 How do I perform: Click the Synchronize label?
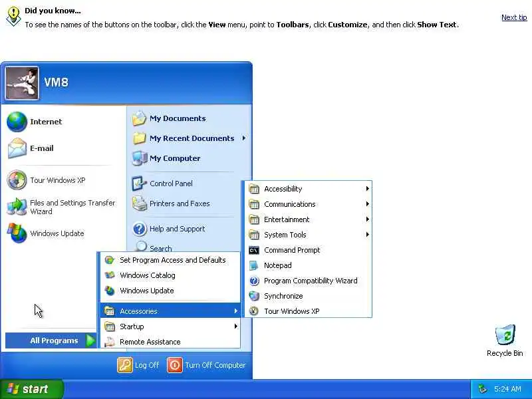pos(283,296)
